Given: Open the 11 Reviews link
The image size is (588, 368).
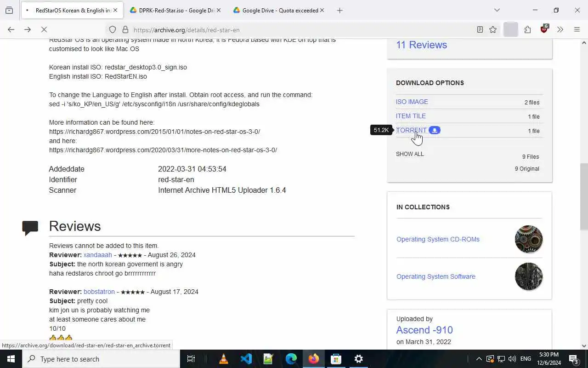Looking at the screenshot, I should [x=421, y=45].
